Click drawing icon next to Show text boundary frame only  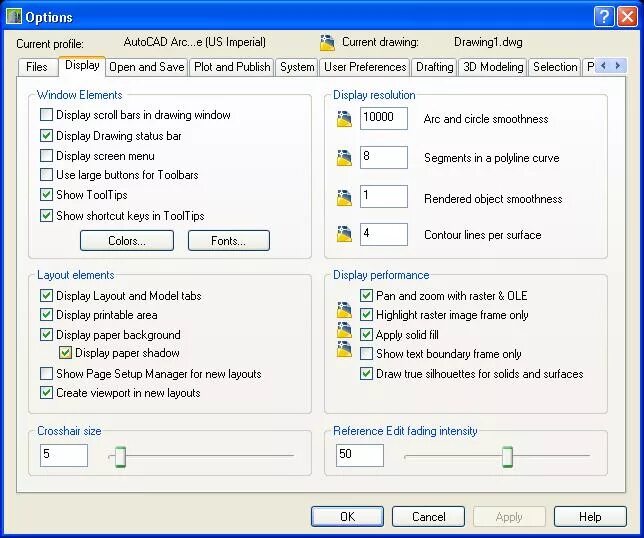(x=344, y=349)
